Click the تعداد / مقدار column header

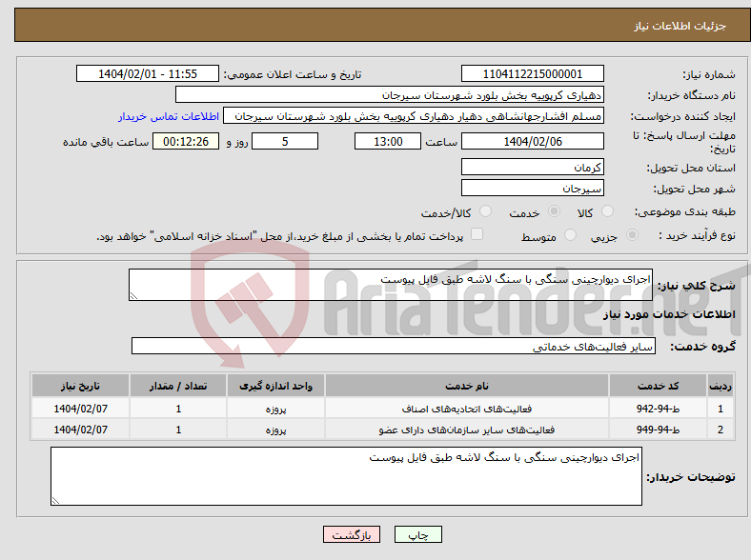pyautogui.click(x=178, y=386)
